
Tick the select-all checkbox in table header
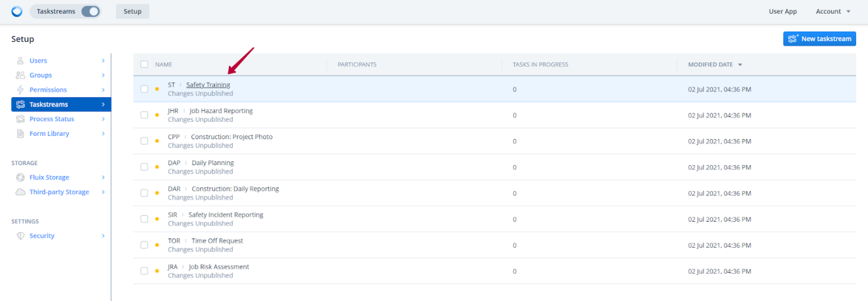tap(144, 64)
